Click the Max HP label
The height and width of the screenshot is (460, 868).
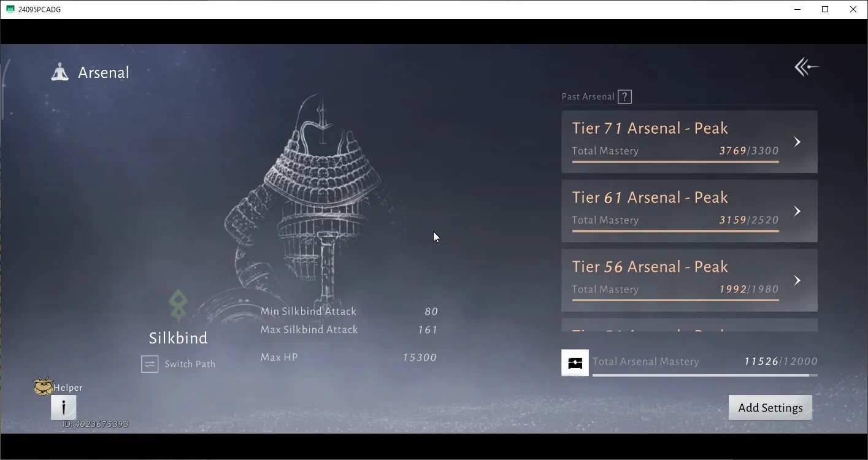279,357
